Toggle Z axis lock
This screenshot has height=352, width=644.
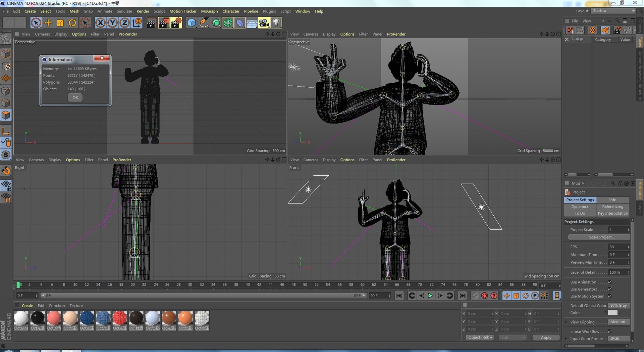124,23
